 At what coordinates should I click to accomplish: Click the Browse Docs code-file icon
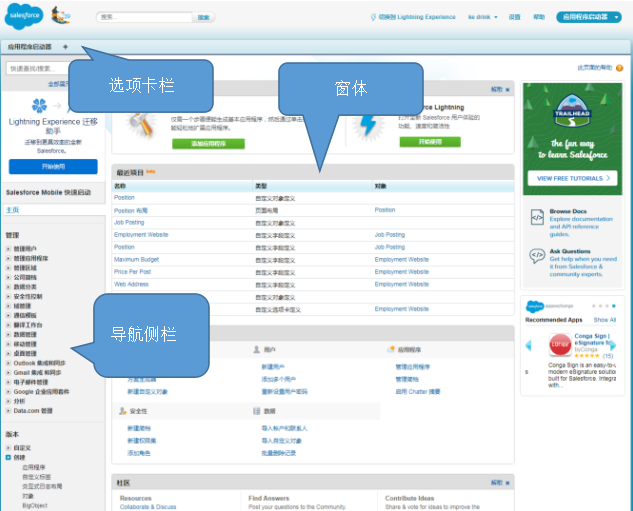[537, 217]
